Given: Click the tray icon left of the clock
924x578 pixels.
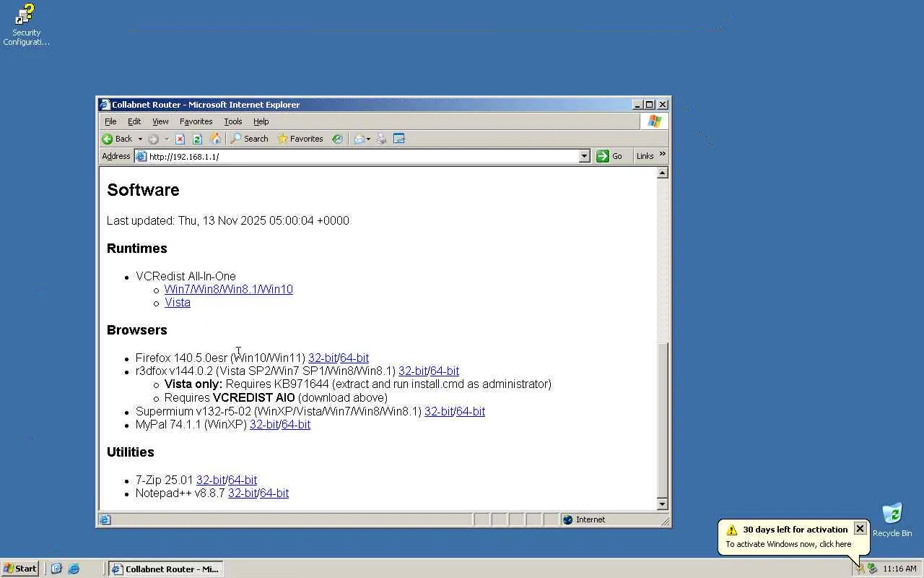Looking at the screenshot, I should tap(872, 569).
